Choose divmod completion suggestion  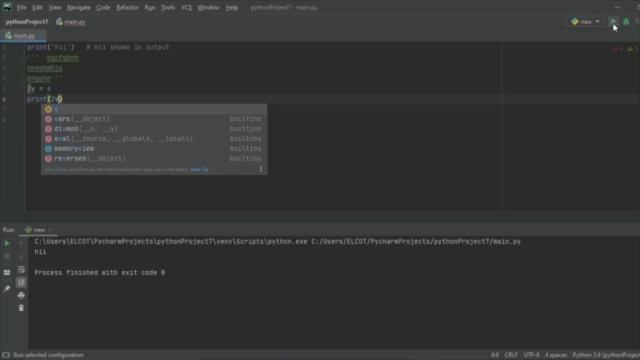tap(154, 129)
